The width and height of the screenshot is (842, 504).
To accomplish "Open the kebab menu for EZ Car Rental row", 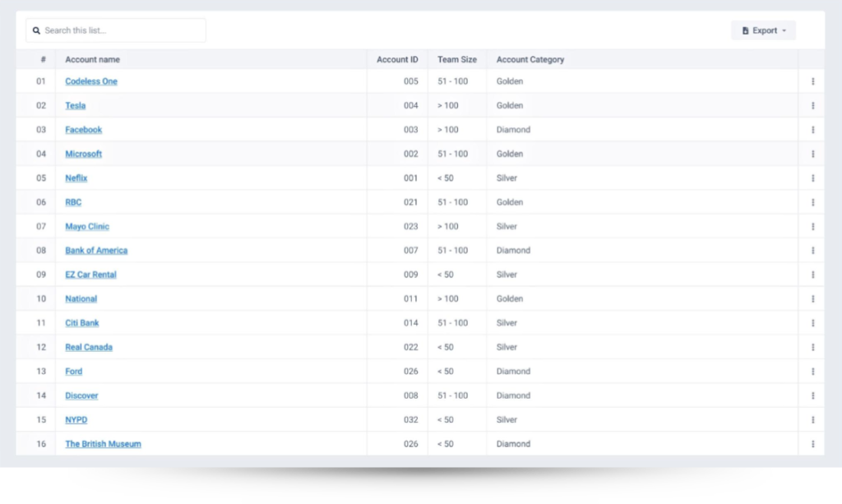I will [x=812, y=275].
